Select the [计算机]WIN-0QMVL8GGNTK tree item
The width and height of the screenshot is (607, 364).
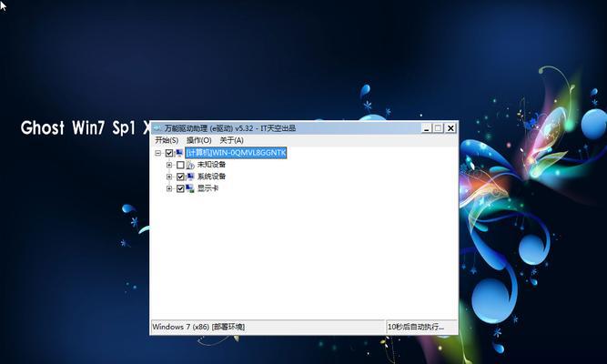236,153
